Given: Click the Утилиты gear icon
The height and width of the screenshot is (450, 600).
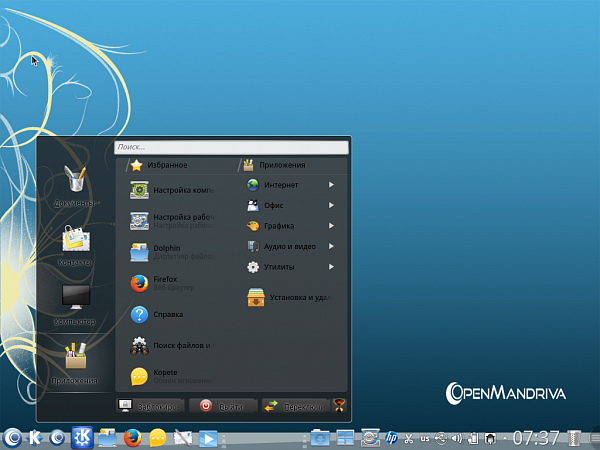Looking at the screenshot, I should tap(253, 267).
